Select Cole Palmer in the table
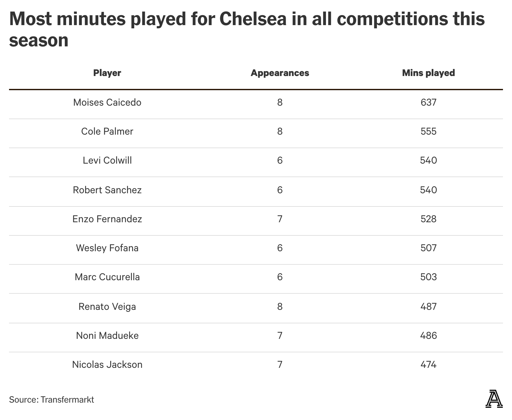Screen dimensions: 512x420 point(107,131)
